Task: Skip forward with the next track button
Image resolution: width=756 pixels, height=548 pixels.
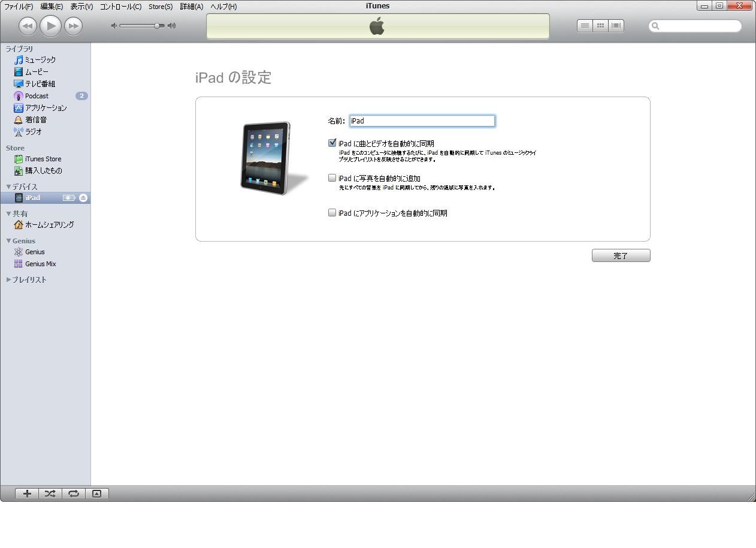Action: [73, 26]
